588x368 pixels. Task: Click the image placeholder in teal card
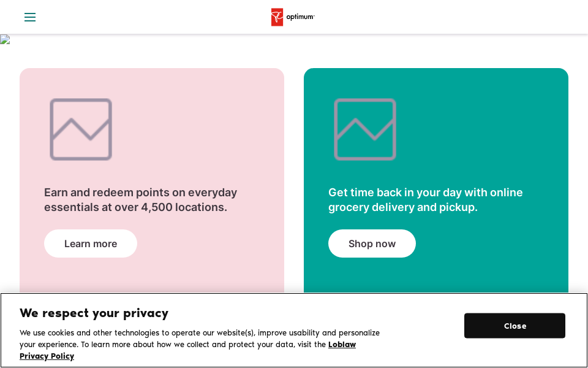pyautogui.click(x=365, y=129)
